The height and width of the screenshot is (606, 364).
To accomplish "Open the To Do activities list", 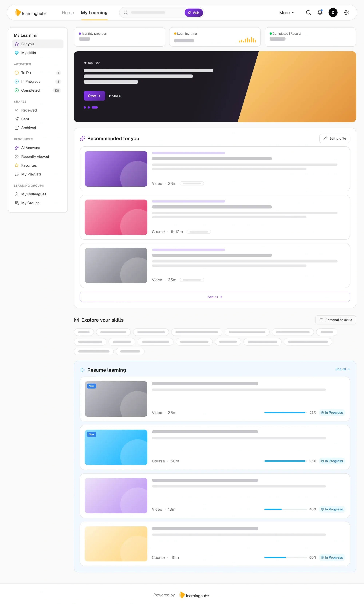I will (38, 73).
